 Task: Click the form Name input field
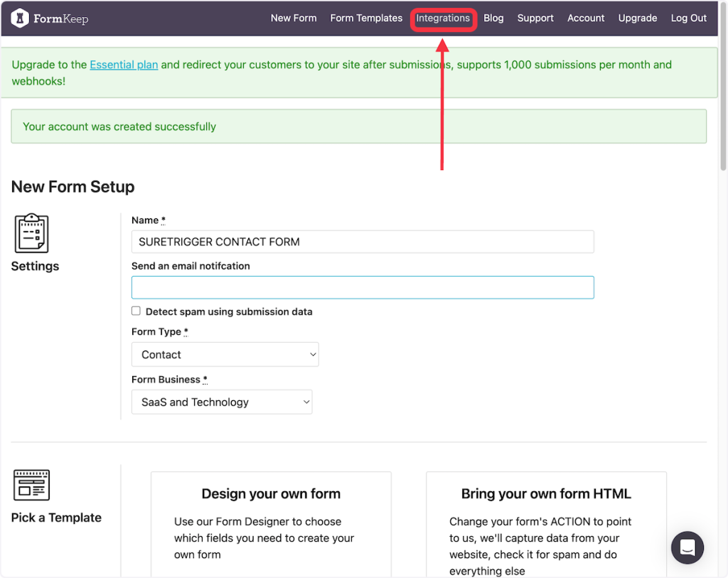coord(363,242)
